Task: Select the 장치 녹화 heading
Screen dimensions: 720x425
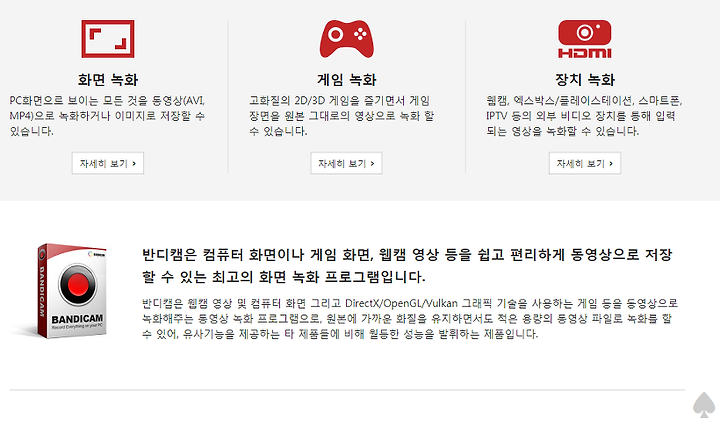Action: click(585, 80)
